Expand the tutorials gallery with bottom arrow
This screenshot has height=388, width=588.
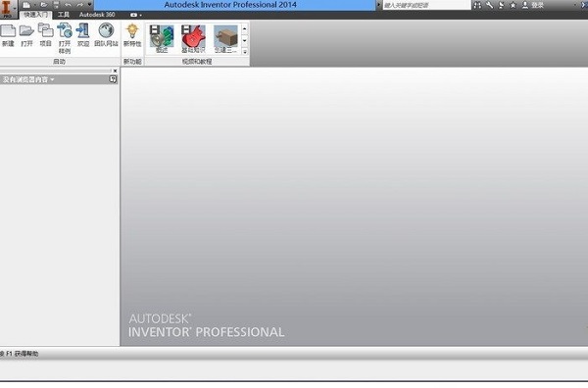[245, 52]
